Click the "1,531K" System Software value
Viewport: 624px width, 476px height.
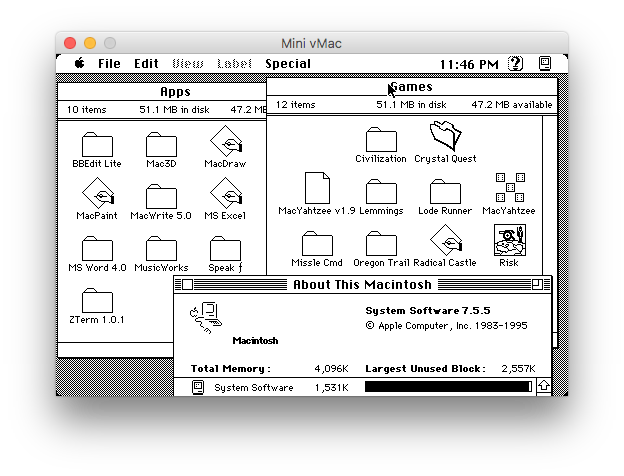(332, 388)
